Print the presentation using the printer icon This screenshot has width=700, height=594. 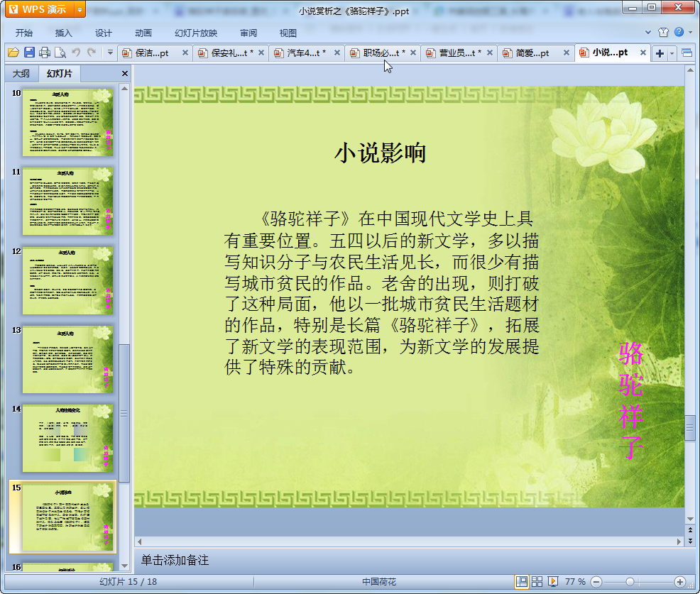click(x=45, y=53)
